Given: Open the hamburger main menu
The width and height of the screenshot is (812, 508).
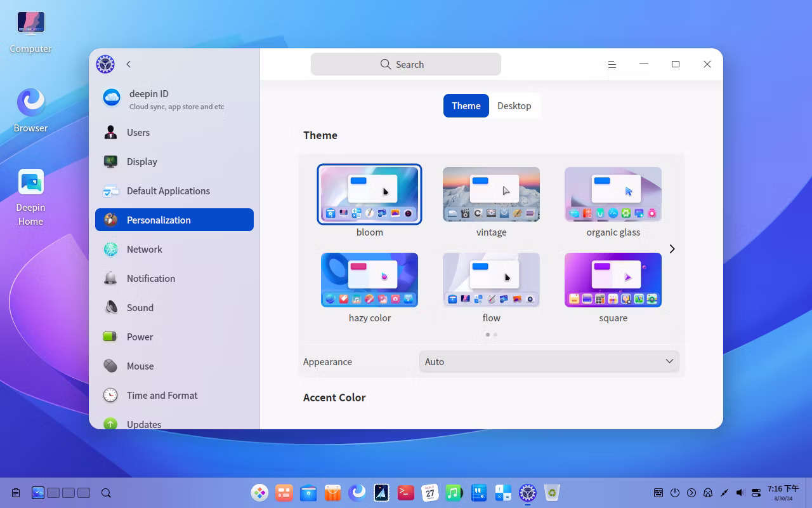Looking at the screenshot, I should (612, 64).
